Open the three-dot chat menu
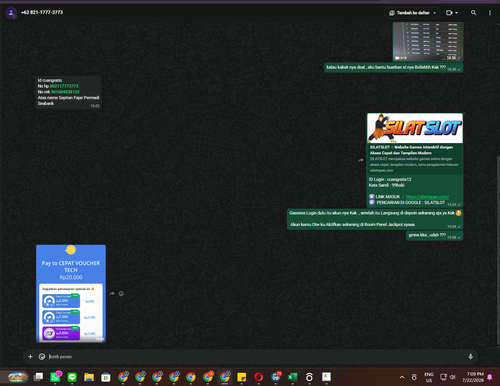Viewport: 500px width, 386px height. 490,13
